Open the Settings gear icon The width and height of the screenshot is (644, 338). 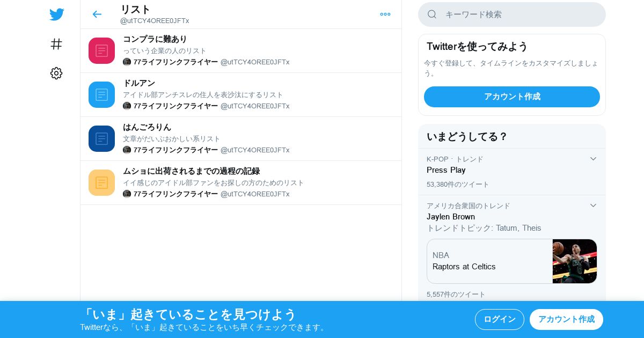coord(56,74)
